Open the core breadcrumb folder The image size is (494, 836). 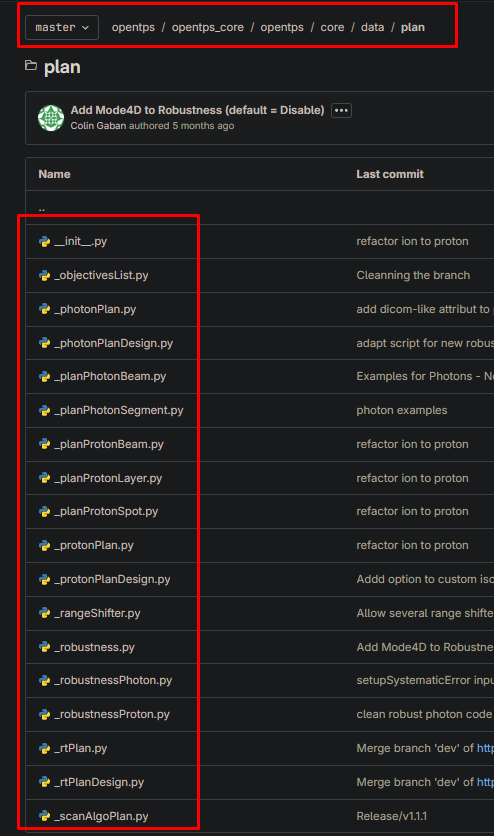click(x=332, y=27)
